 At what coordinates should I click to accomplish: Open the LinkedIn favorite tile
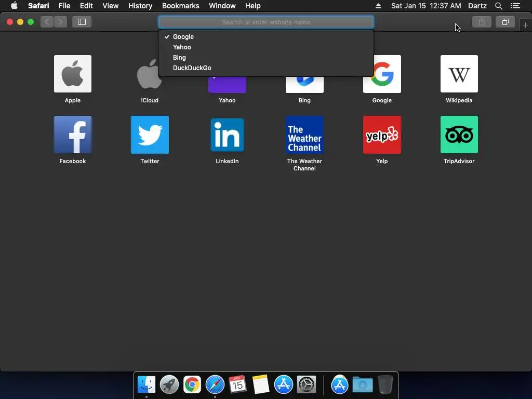click(x=227, y=135)
